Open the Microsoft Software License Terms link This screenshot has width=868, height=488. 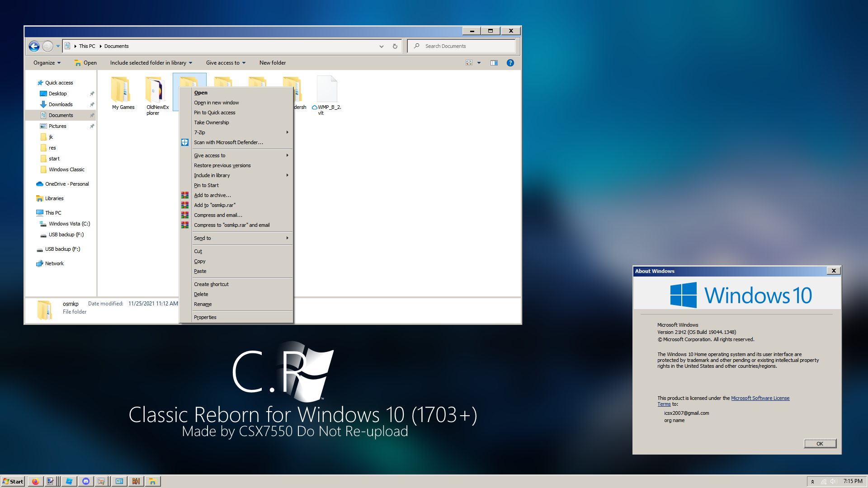760,398
